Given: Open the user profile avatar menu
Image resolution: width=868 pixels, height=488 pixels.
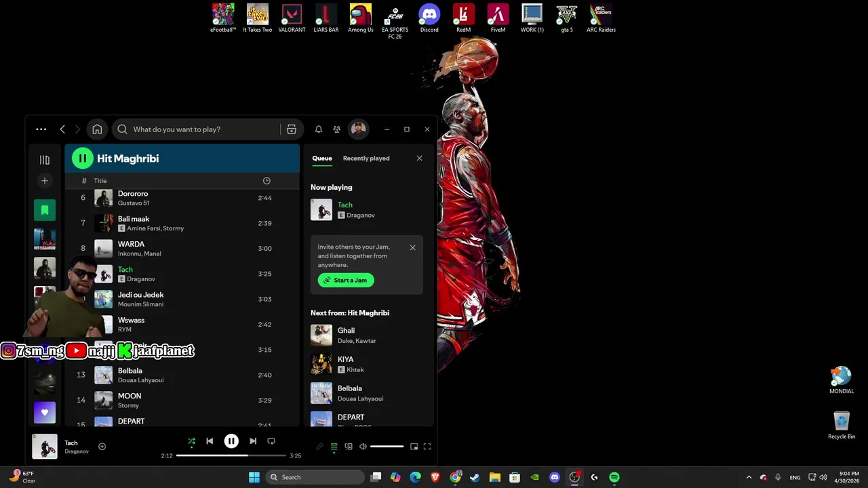Looking at the screenshot, I should click(x=358, y=129).
